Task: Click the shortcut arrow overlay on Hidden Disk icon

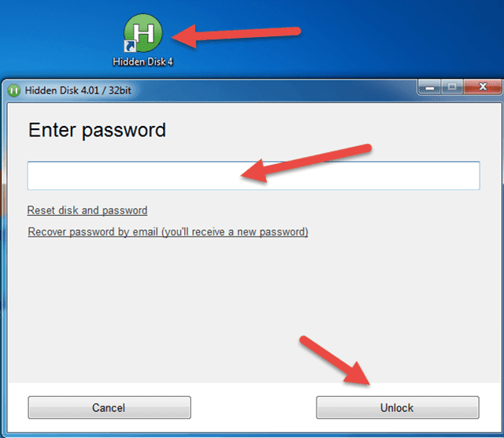Action: [129, 46]
